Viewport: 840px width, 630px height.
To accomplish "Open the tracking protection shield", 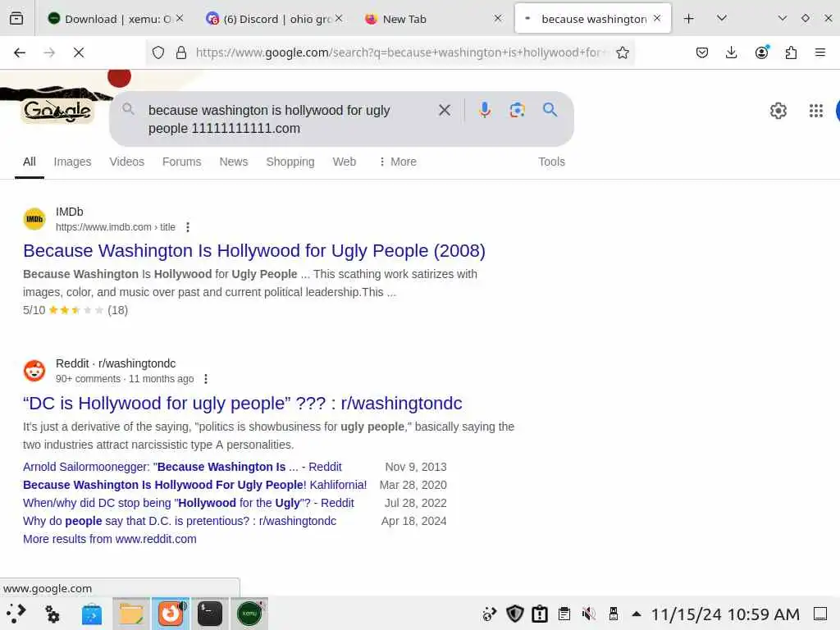I will [158, 52].
